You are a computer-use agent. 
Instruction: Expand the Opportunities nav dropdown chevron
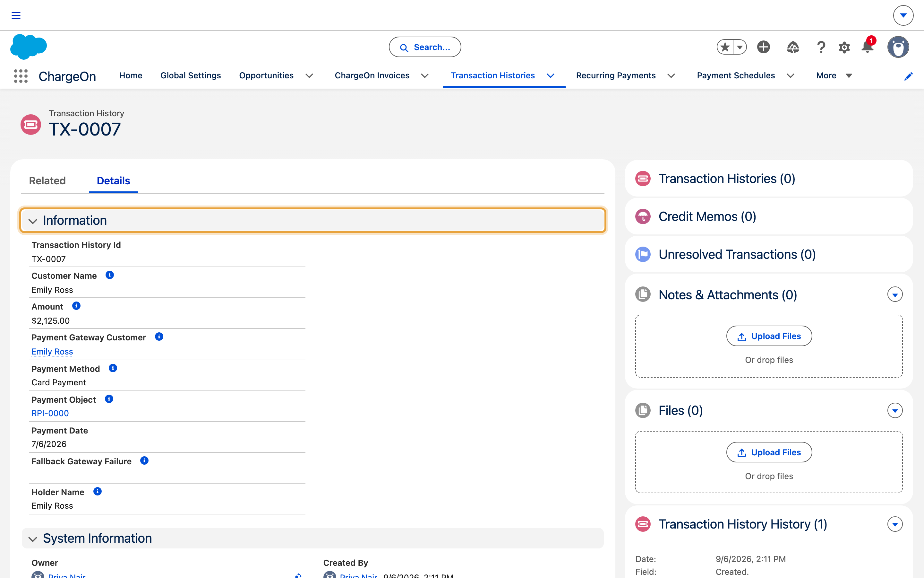pyautogui.click(x=309, y=76)
